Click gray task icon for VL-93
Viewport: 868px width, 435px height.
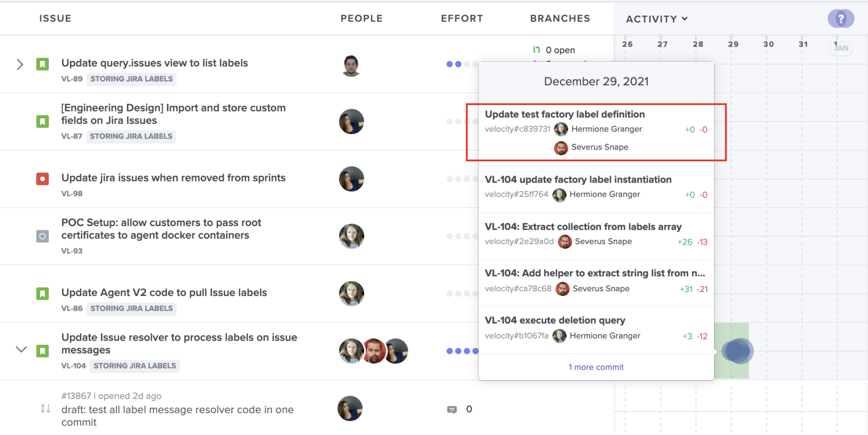pyautogui.click(x=42, y=236)
